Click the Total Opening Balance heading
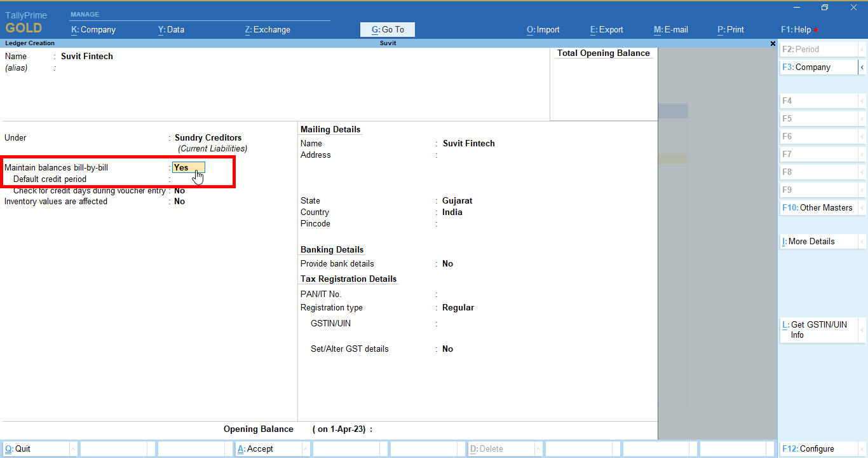Image resolution: width=868 pixels, height=458 pixels. [x=604, y=53]
